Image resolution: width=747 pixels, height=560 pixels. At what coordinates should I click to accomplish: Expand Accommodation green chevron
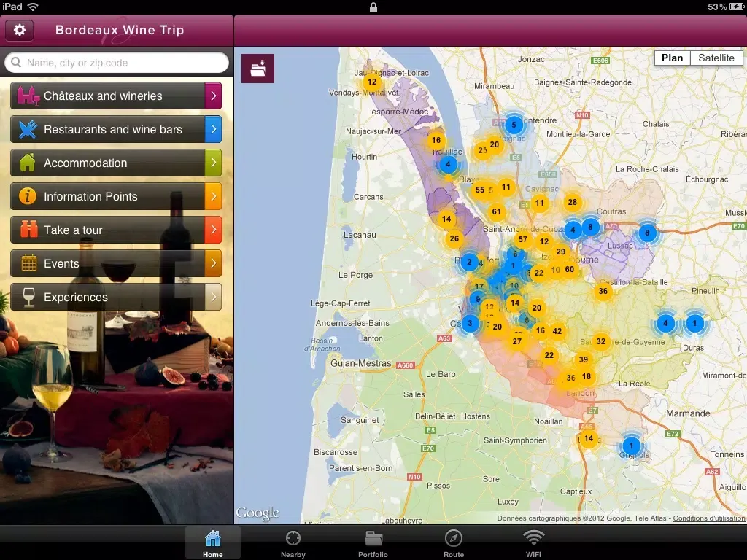click(213, 163)
